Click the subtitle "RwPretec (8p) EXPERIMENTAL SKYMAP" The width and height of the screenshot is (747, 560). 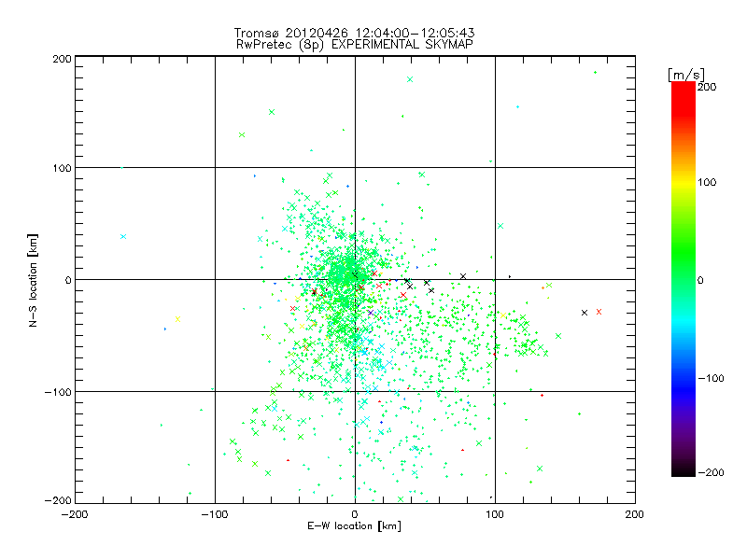click(x=354, y=45)
